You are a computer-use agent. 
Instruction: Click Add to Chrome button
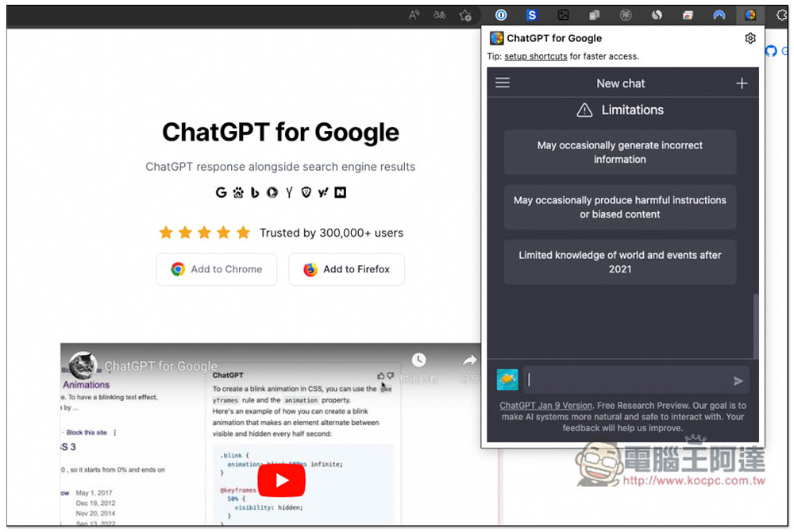(x=217, y=269)
